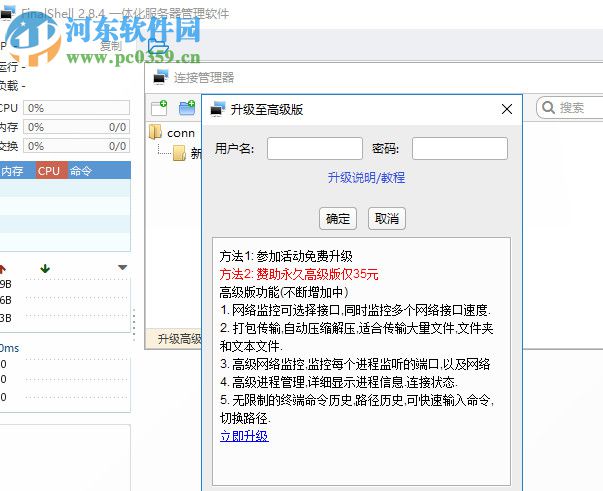Screen dimensions: 603x491
Task: Click the new folder icon in Connection Manager
Action: 187,108
